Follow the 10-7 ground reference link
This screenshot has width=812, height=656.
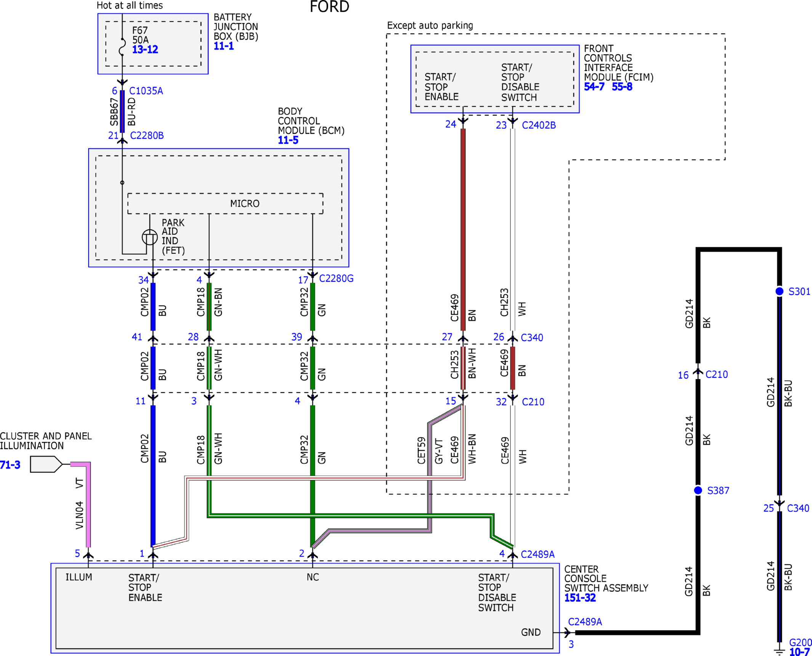coord(799,652)
